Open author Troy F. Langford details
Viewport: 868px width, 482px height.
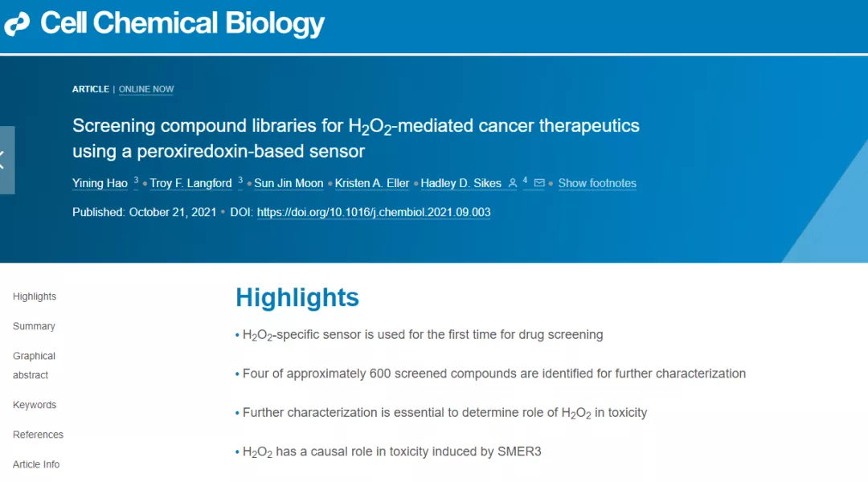(190, 183)
